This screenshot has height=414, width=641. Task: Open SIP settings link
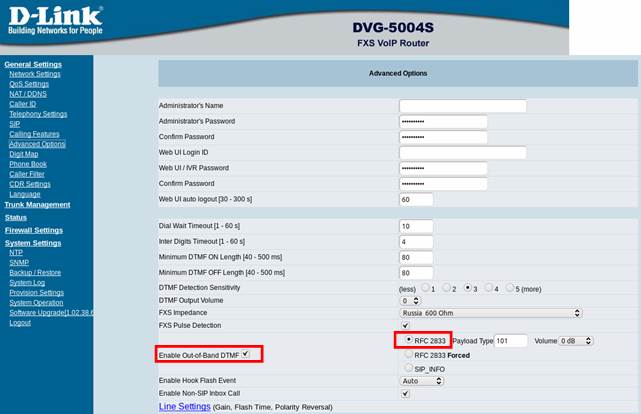click(x=14, y=124)
